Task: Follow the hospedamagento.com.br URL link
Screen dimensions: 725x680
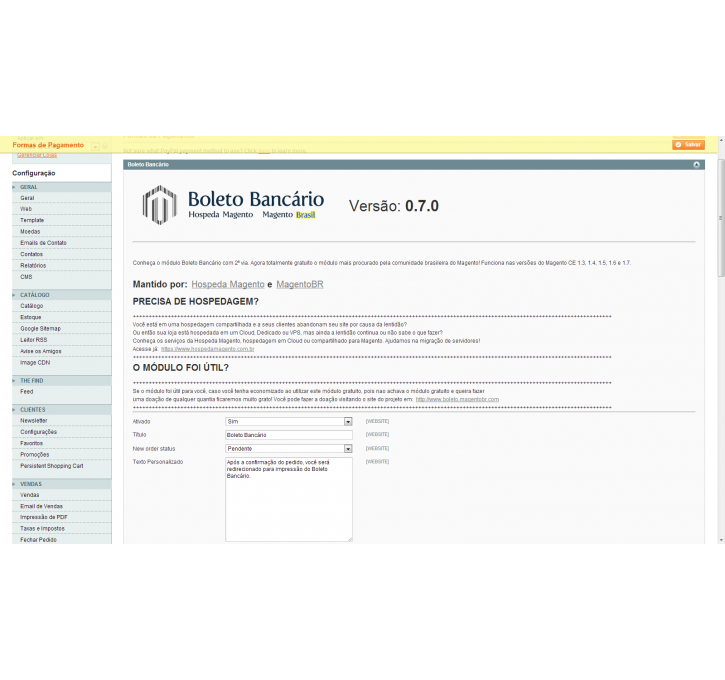Action: click(208, 349)
